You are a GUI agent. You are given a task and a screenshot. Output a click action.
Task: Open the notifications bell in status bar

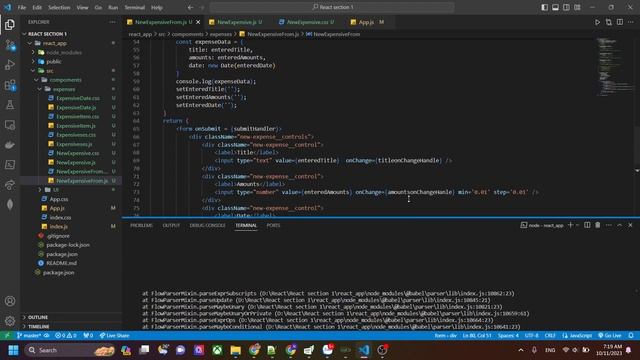pyautogui.click(x=631, y=336)
